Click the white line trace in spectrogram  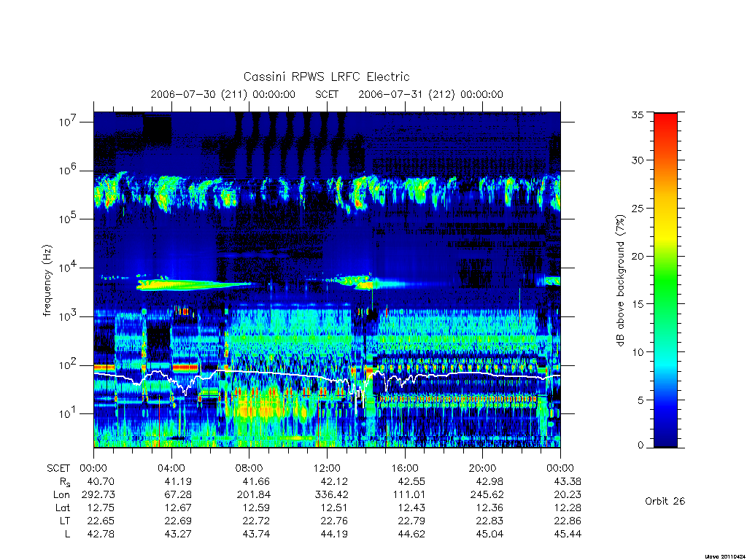(286, 375)
